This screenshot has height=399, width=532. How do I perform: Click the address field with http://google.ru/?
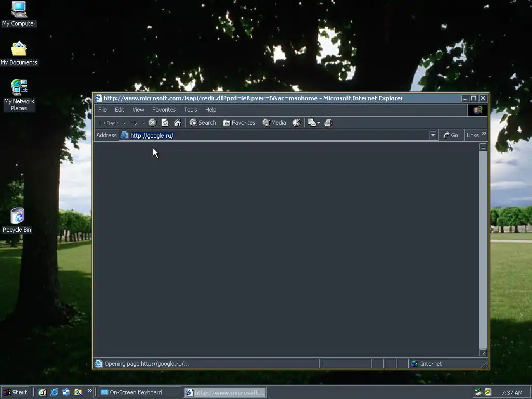[274, 135]
